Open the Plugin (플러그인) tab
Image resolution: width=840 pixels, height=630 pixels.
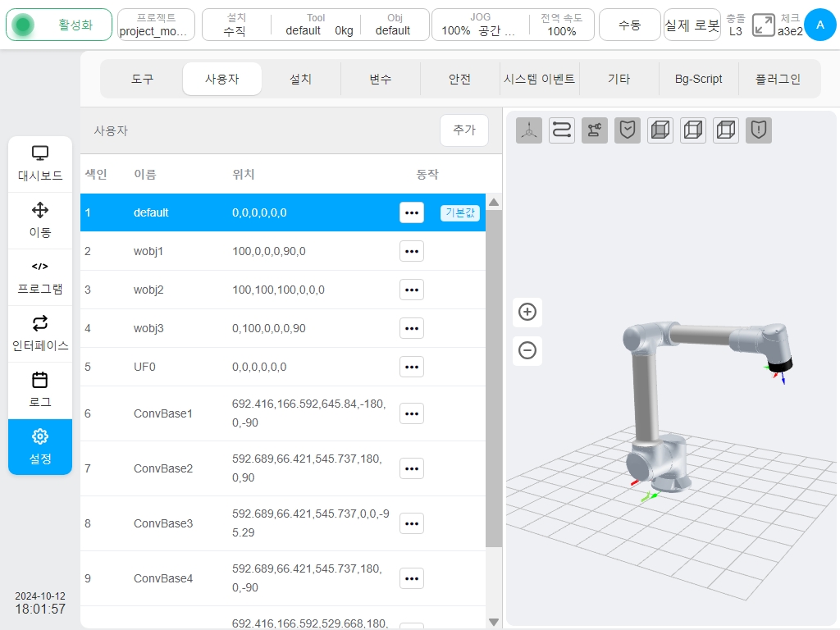(x=778, y=79)
